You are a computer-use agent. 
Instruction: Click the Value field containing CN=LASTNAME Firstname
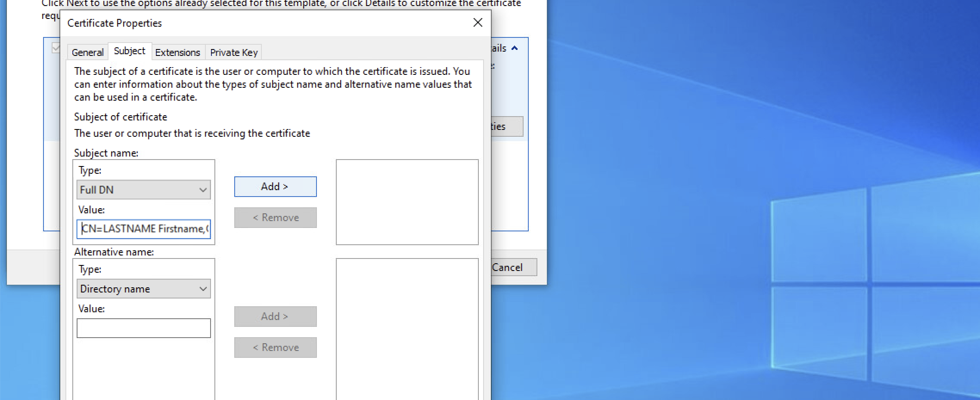point(143,229)
